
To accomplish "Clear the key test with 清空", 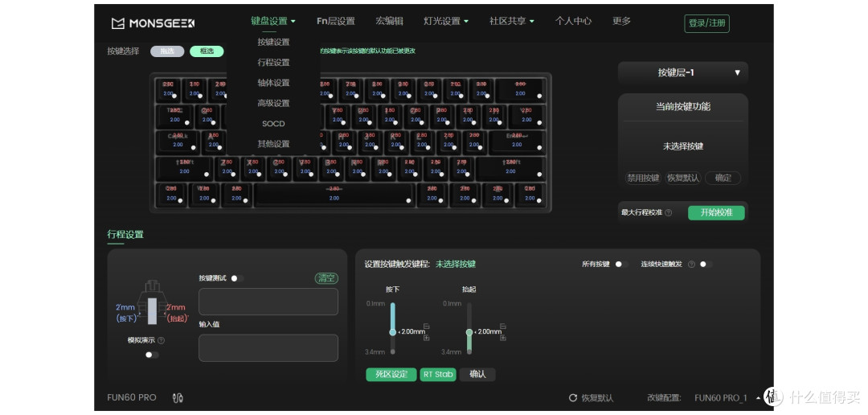I will 326,278.
